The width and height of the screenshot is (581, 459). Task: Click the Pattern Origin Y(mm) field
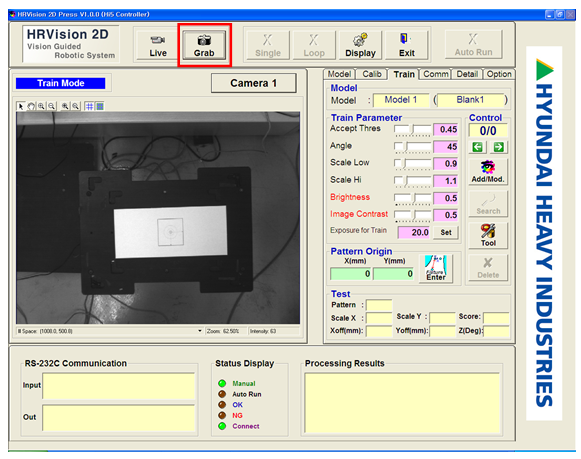point(394,274)
